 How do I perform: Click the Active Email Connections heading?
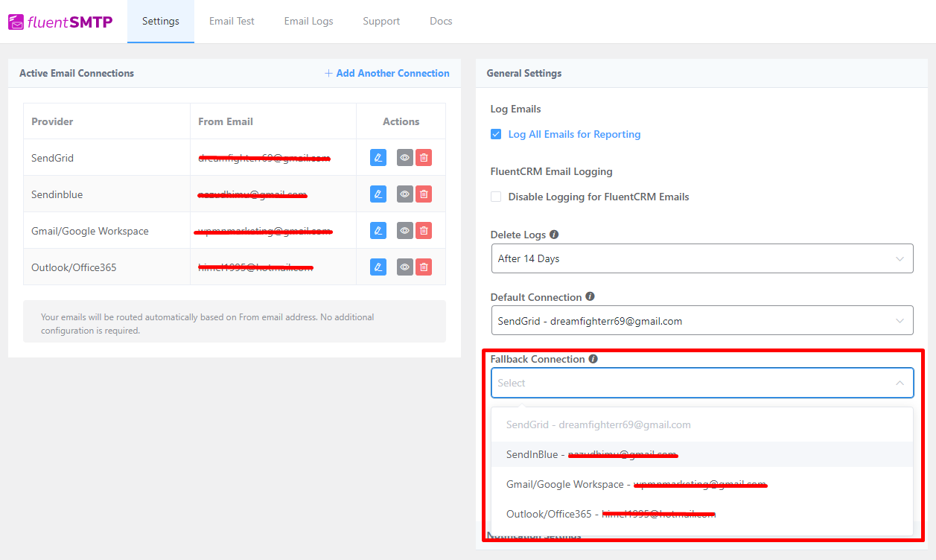tap(77, 73)
